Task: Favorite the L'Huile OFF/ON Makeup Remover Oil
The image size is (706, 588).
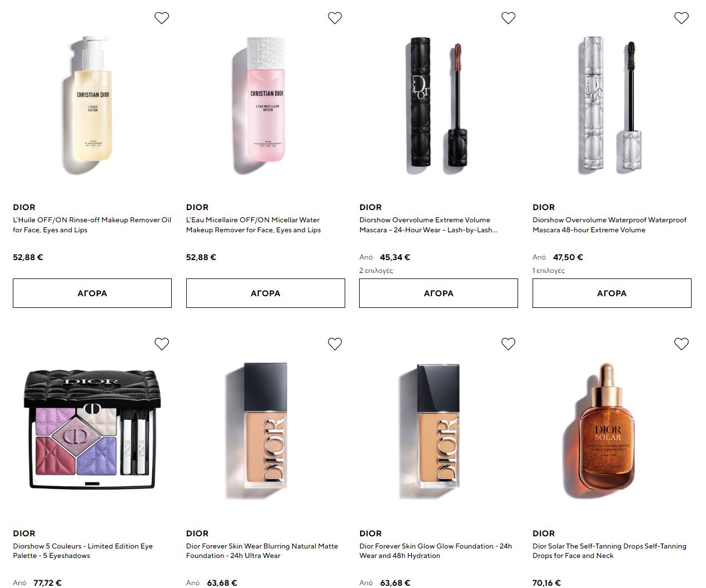Action: (x=162, y=18)
